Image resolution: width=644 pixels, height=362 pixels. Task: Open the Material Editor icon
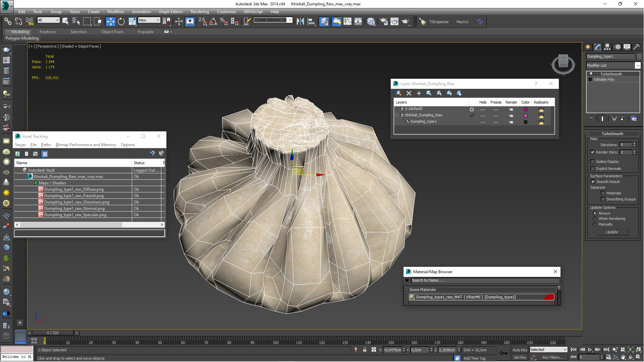[x=371, y=21]
